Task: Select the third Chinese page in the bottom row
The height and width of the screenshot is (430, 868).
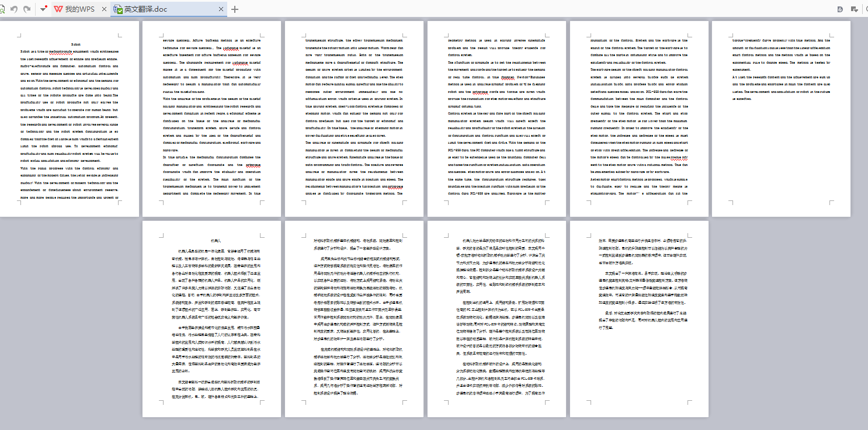Action: pos(497,319)
